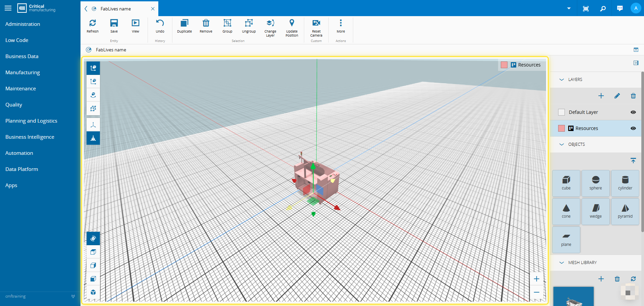Click the pink Resources layer color swatch
The height and width of the screenshot is (306, 644).
pyautogui.click(x=561, y=128)
